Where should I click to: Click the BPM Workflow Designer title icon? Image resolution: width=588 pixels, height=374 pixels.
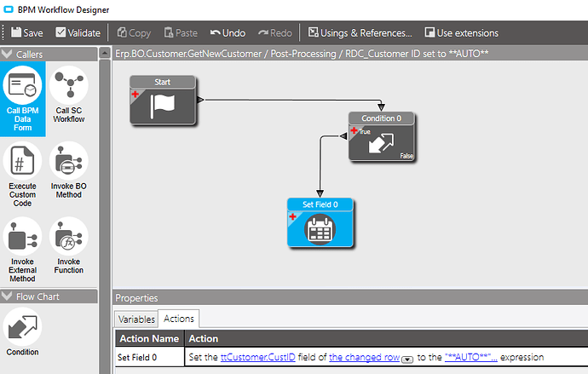coord(9,9)
